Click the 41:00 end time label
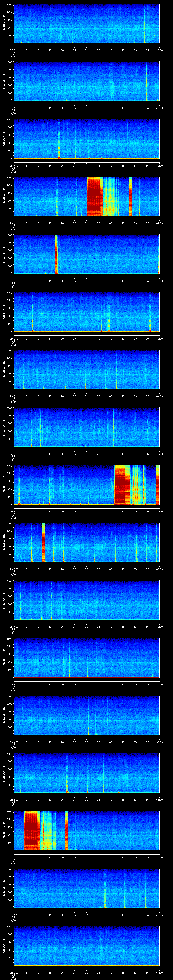Screen dimensions: 173x980 pos(160,223)
